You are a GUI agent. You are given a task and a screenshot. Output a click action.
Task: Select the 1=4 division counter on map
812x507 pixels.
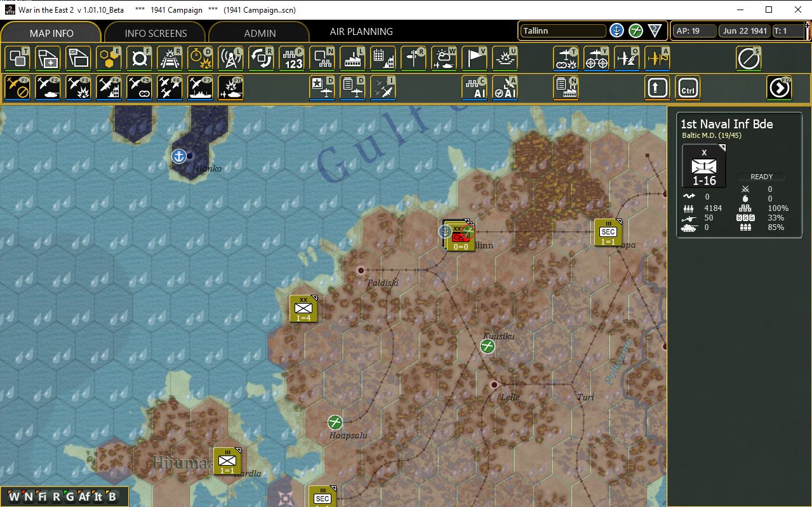(303, 309)
